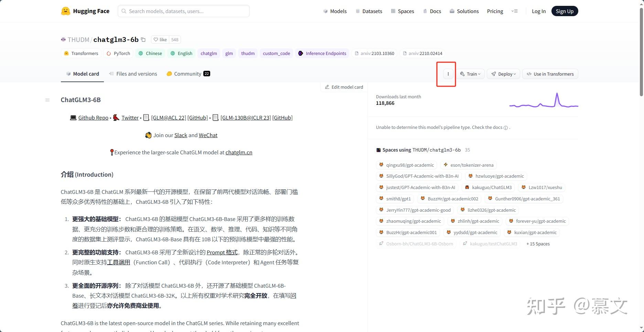Expand the Deploy dropdown
644x332 pixels.
(x=503, y=74)
